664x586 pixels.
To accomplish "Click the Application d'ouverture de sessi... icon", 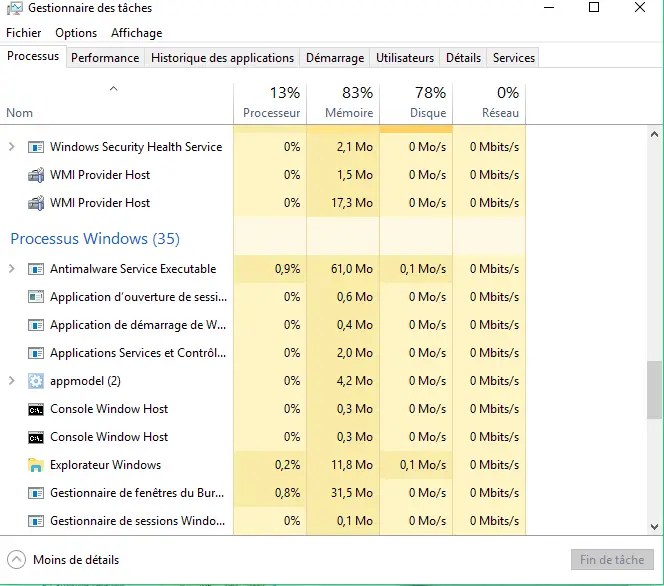I will (36, 297).
